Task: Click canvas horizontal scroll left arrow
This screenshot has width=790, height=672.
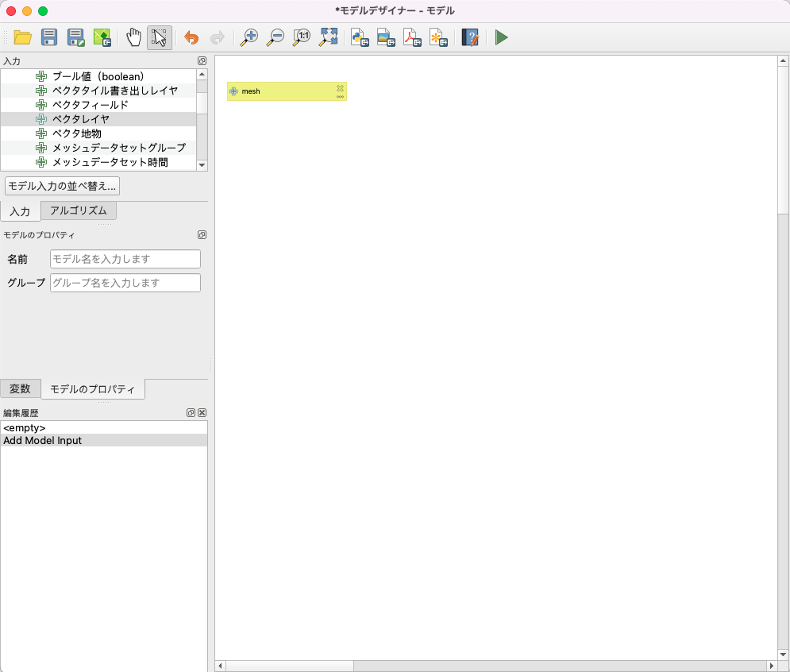Action: tap(220, 666)
